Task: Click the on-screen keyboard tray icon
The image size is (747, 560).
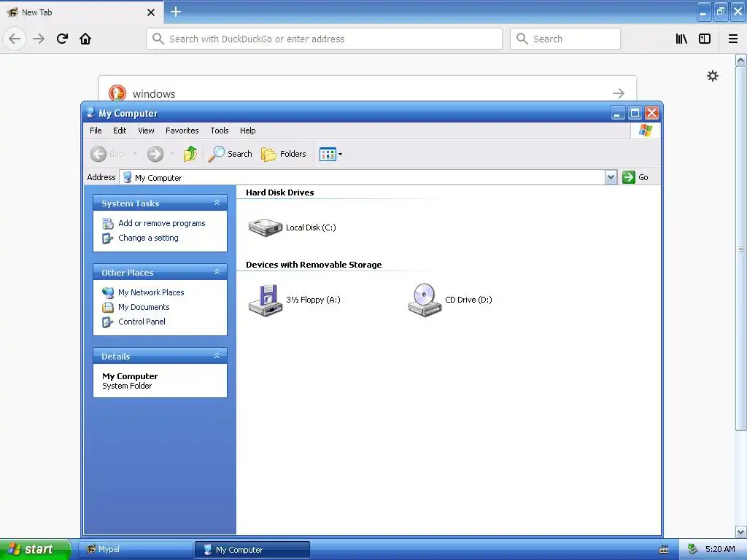Action: click(664, 550)
